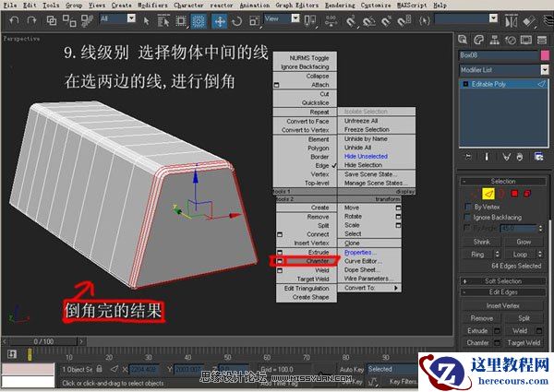Open Chamfer settings box in Edit Edges rollout

click(x=497, y=342)
